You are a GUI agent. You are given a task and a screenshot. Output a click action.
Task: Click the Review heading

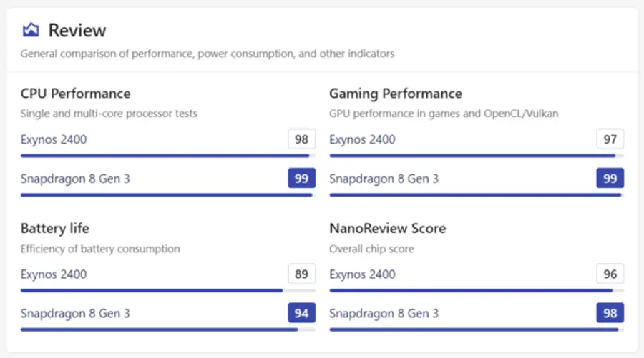click(77, 30)
